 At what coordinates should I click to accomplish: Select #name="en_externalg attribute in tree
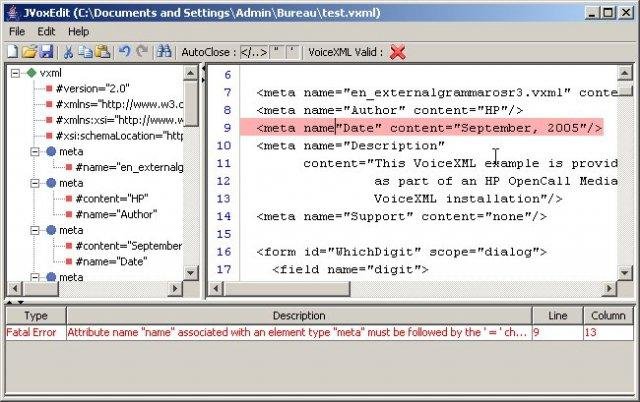(129, 167)
